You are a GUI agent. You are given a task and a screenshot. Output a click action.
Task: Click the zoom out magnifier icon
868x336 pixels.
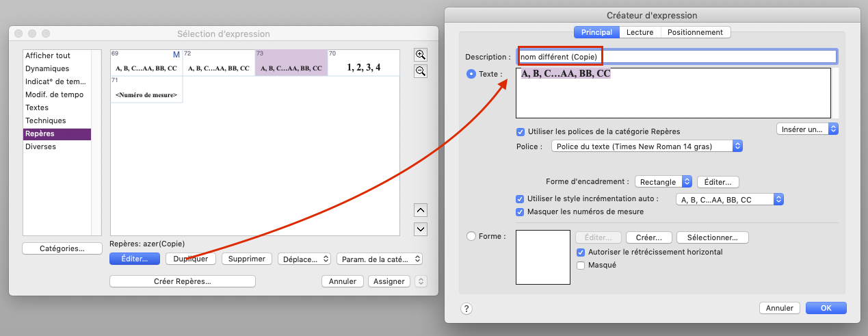click(421, 70)
